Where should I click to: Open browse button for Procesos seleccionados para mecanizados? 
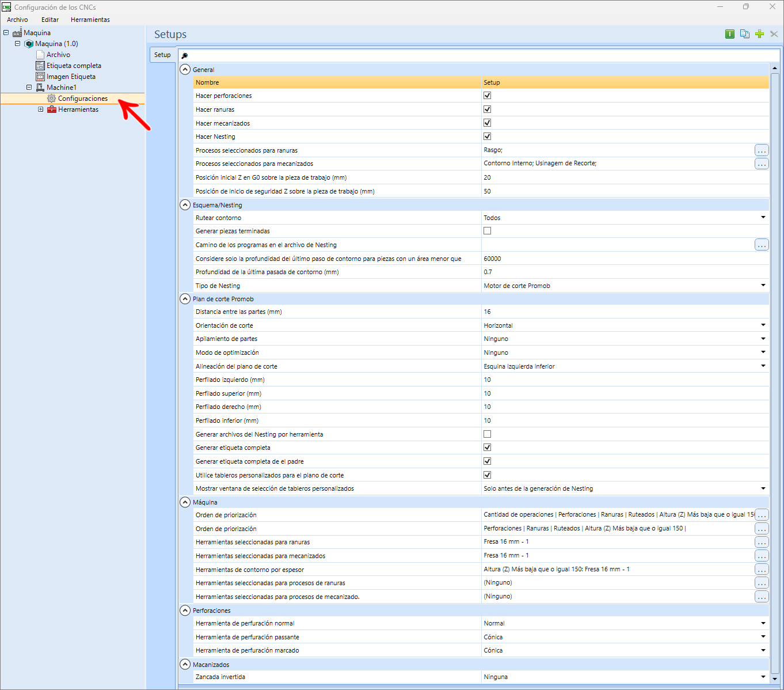tap(762, 164)
